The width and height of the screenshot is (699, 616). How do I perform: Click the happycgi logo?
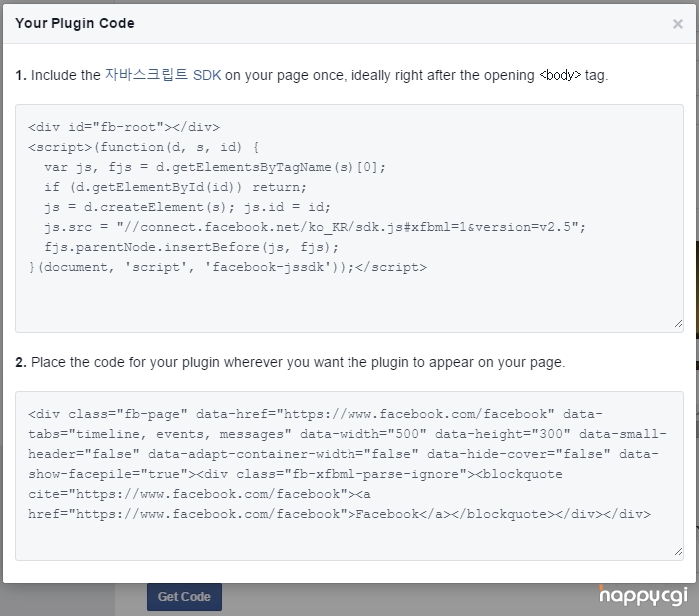pyautogui.click(x=643, y=595)
